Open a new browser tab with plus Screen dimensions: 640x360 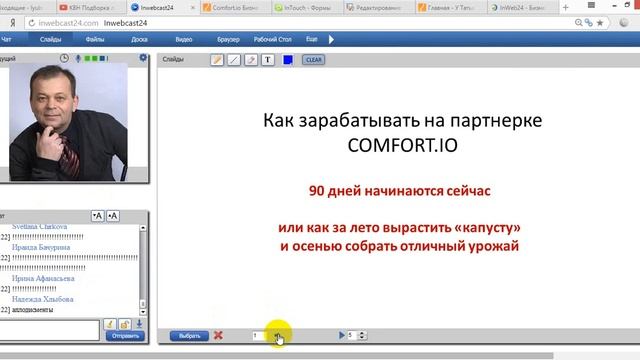tap(566, 7)
